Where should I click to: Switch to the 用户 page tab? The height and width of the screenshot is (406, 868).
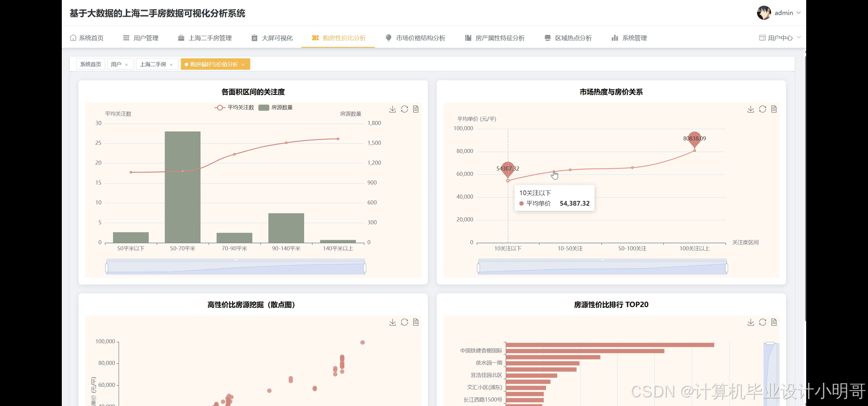(x=116, y=64)
